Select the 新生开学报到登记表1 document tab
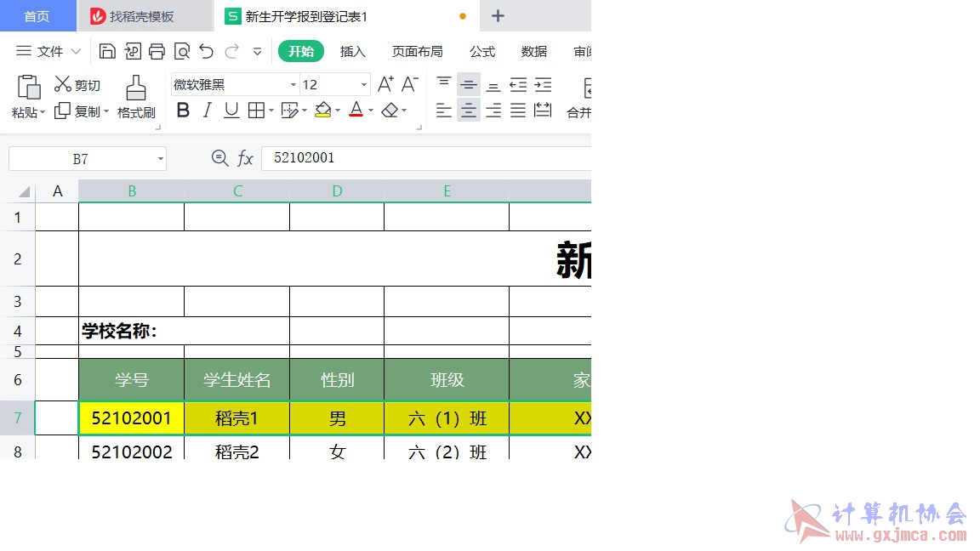This screenshot has width=980, height=551. [x=347, y=15]
